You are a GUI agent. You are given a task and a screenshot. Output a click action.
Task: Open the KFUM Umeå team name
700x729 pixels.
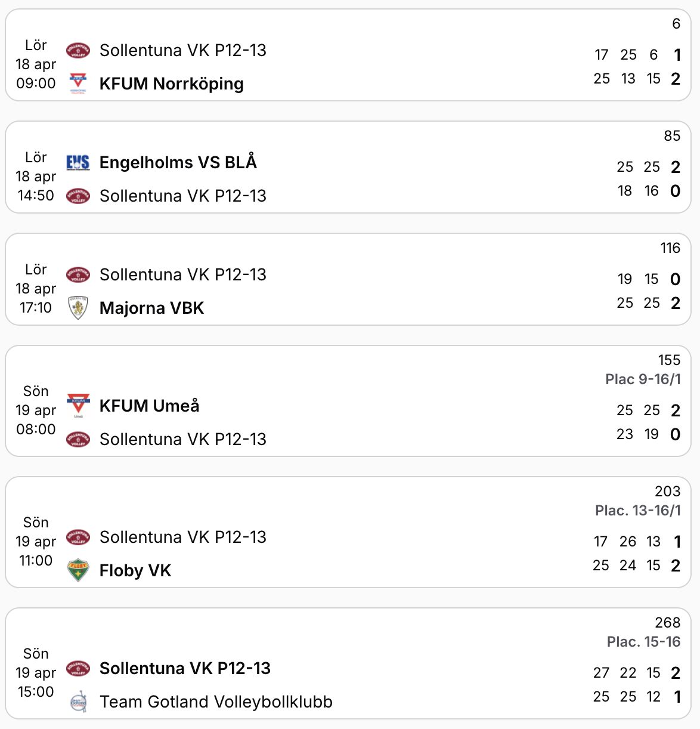click(149, 406)
